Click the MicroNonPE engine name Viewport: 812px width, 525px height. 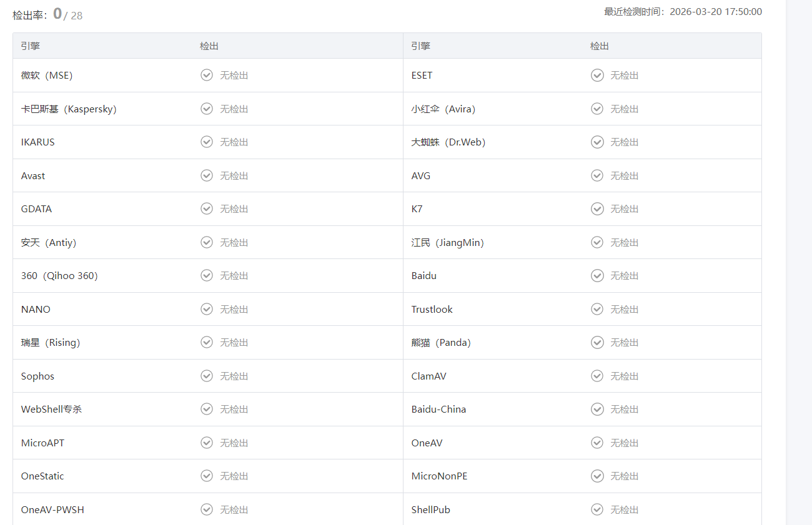click(x=439, y=476)
